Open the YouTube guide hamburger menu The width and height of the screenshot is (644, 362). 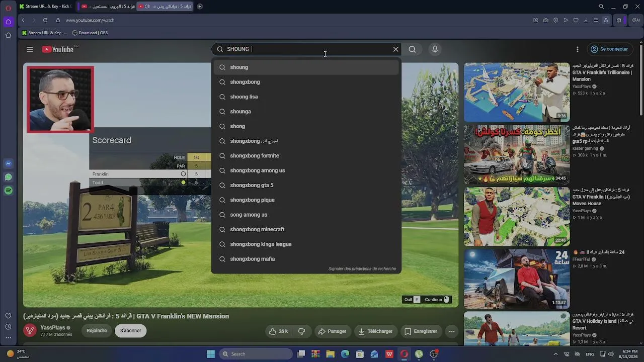click(30, 49)
